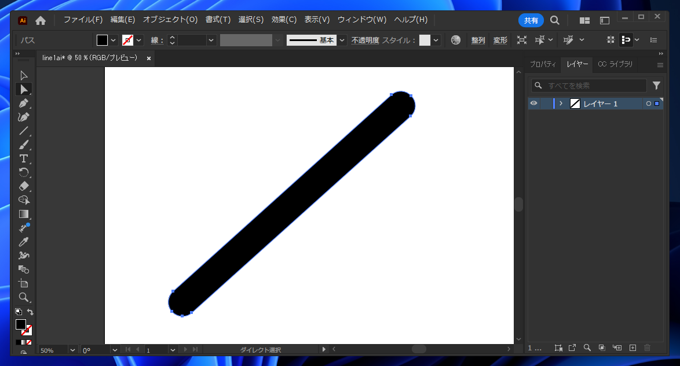680x366 pixels.
Task: Open the 整列 align panel
Action: [478, 40]
